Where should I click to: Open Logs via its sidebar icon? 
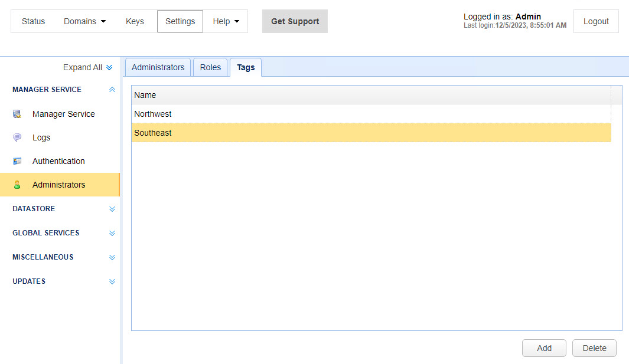(17, 137)
